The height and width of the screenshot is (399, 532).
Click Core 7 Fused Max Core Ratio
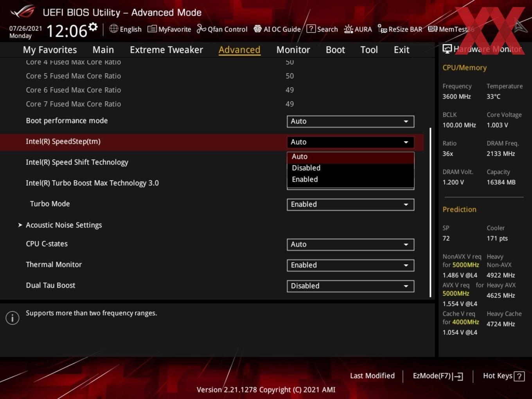tap(73, 104)
